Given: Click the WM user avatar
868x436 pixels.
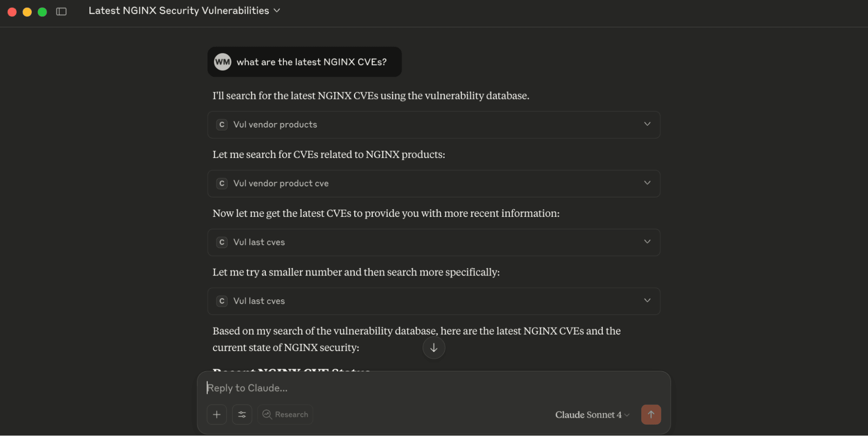Looking at the screenshot, I should click(222, 62).
